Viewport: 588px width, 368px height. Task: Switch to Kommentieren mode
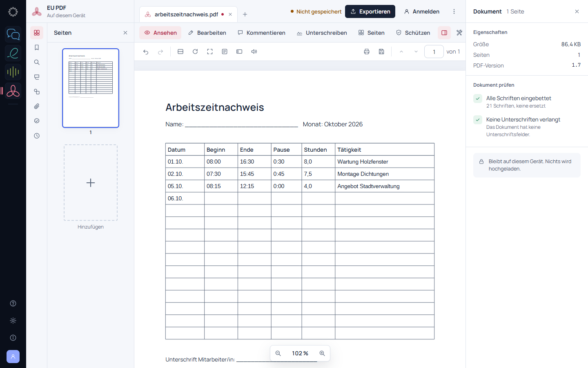pos(261,33)
